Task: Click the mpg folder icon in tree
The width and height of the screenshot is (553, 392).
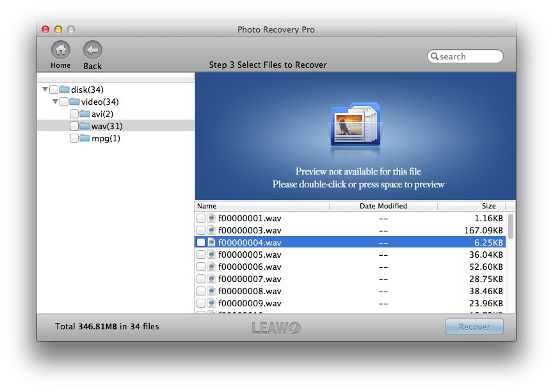Action: pos(84,138)
